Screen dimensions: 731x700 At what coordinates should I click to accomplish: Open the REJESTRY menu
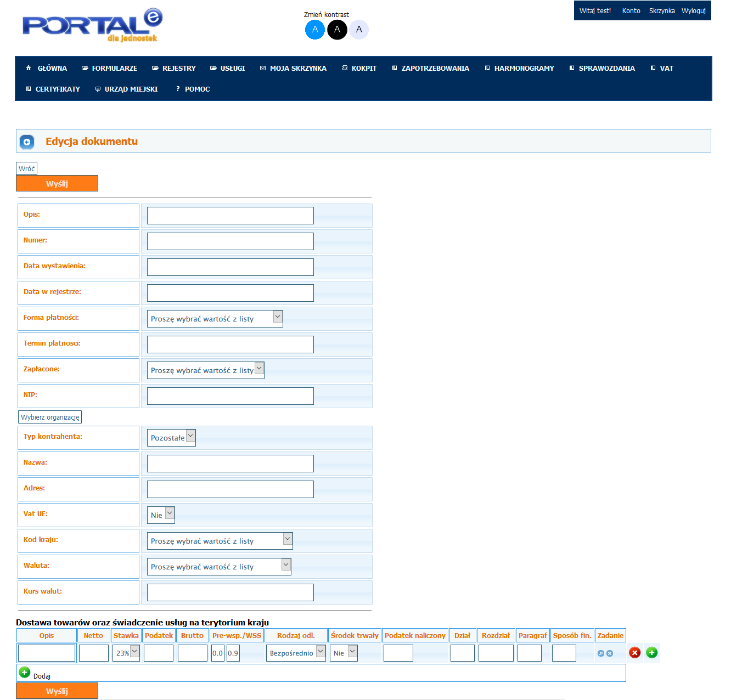click(x=174, y=69)
